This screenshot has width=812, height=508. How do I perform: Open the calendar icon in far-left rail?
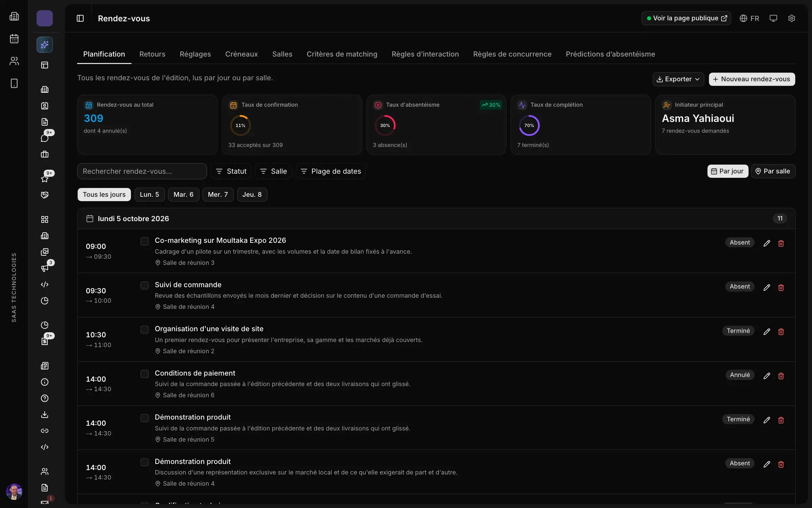[14, 39]
